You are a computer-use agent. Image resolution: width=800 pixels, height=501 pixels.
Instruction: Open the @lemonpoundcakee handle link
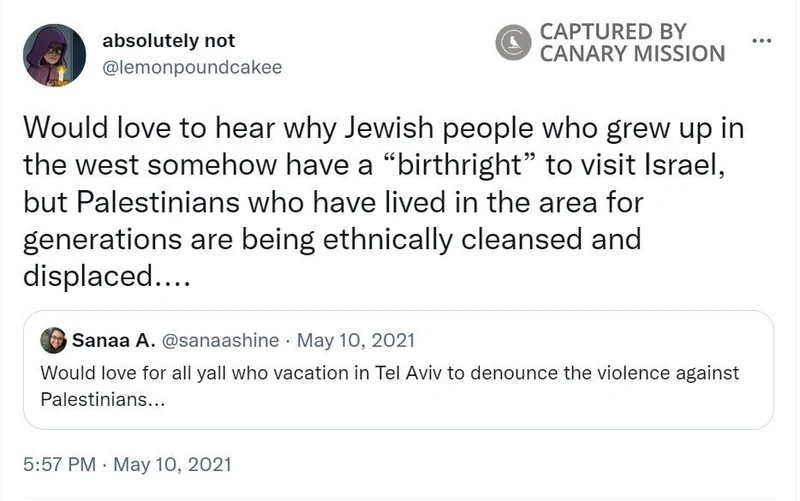pyautogui.click(x=191, y=67)
